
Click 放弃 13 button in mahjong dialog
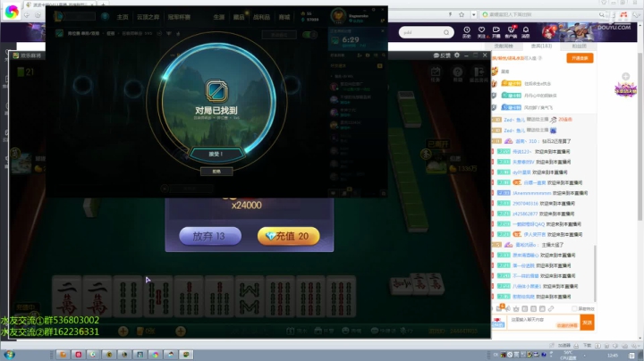coord(210,236)
